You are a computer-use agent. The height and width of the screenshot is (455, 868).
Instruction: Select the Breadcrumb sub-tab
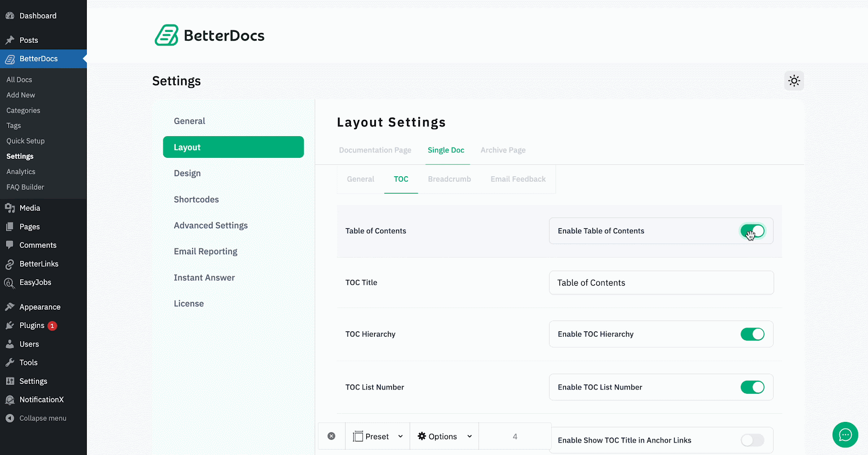(449, 179)
